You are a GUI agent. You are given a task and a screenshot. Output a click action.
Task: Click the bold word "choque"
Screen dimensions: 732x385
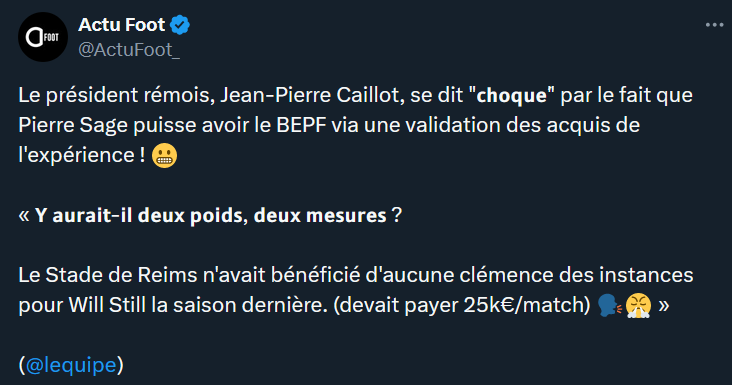tap(512, 96)
